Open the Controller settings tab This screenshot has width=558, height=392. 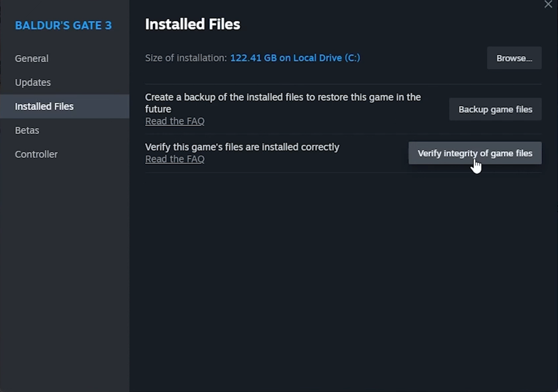(x=36, y=154)
